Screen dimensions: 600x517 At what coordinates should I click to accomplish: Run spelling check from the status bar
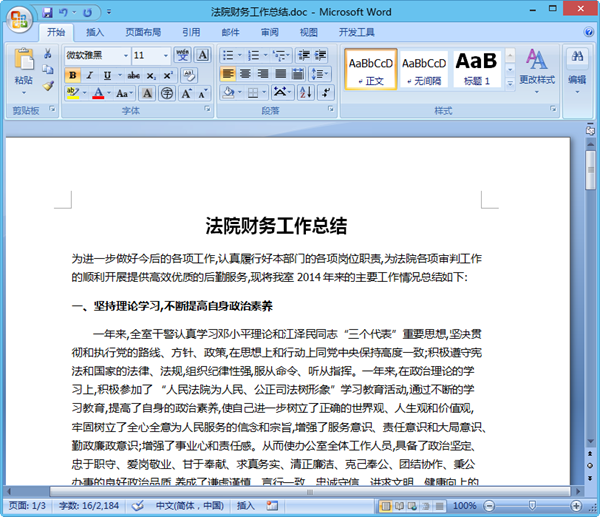(137, 506)
